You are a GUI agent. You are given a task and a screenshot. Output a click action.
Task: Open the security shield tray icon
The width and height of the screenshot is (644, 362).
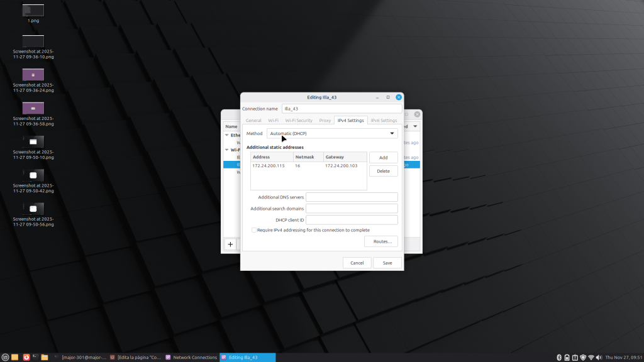click(x=582, y=357)
